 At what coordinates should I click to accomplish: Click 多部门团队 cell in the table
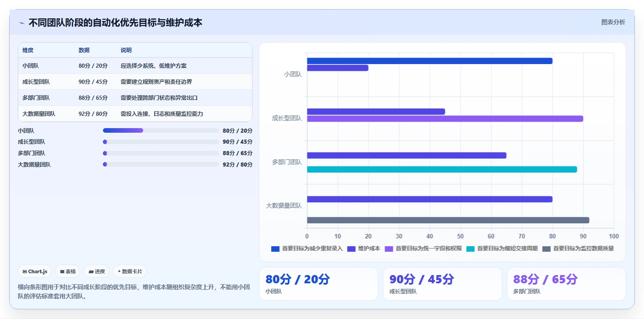pos(36,98)
